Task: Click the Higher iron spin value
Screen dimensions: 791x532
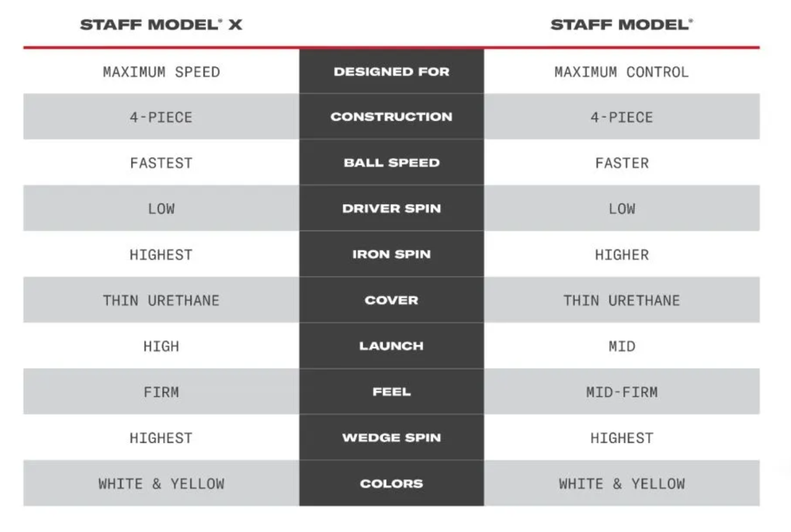Action: (621, 255)
